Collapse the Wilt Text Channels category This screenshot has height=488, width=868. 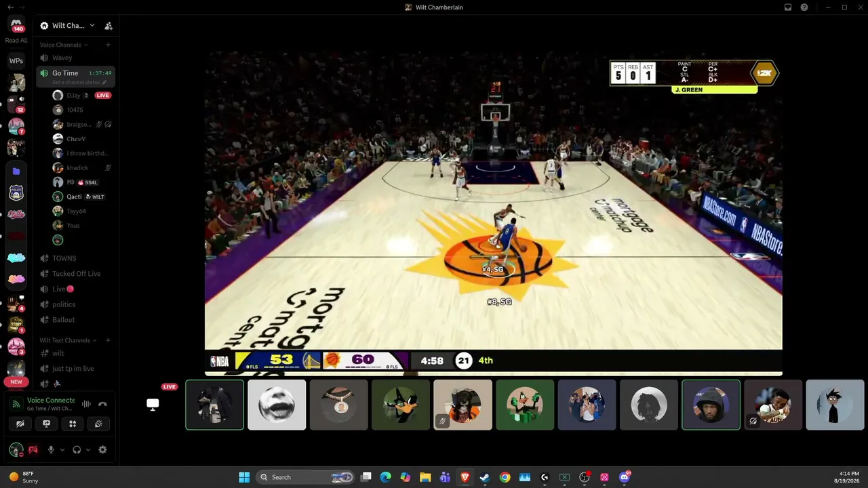pos(68,340)
